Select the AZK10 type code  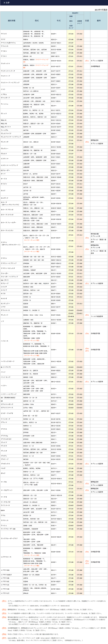pos(26,280)
